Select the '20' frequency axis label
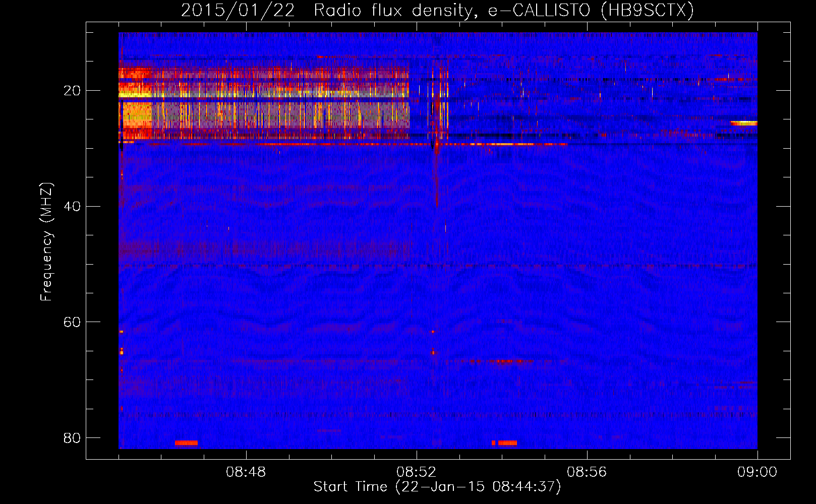Screen dimensions: 816x504 [72, 91]
